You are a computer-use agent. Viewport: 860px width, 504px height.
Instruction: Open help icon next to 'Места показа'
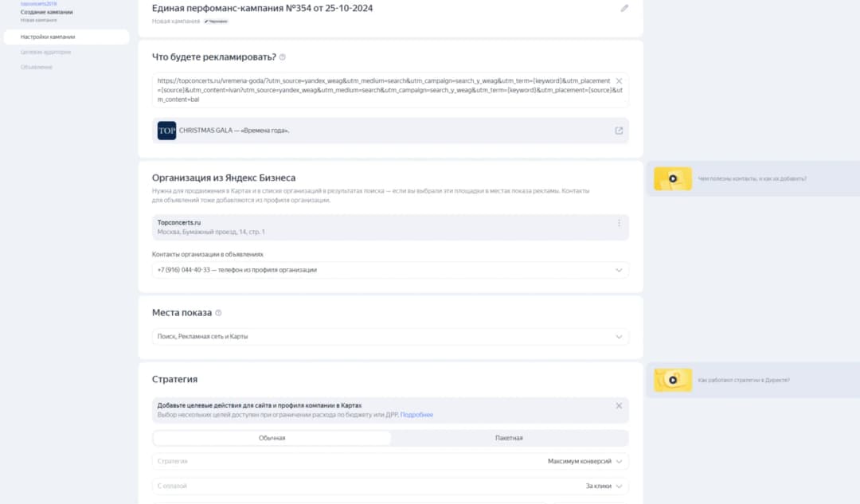click(218, 313)
